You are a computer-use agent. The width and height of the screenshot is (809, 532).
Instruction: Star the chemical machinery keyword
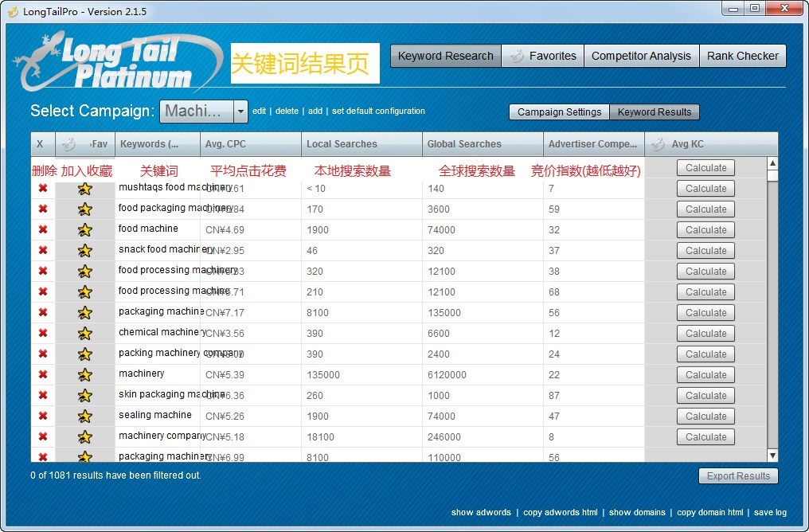pos(85,334)
